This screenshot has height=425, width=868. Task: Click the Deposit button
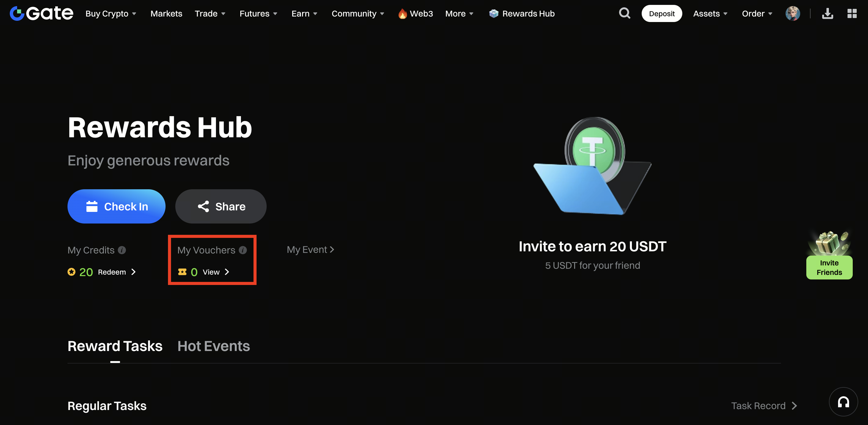662,13
